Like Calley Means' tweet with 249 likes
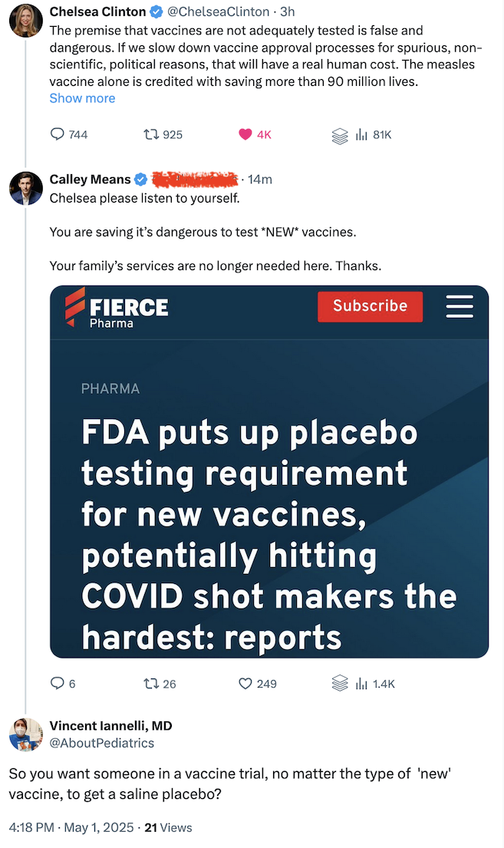Image resolution: width=504 pixels, height=848 pixels. [x=245, y=684]
